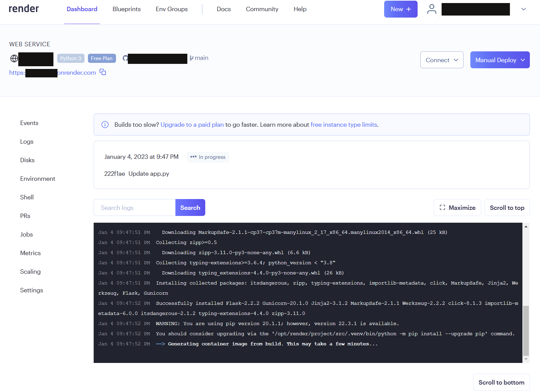Click the Search logs input field
The height and width of the screenshot is (392, 540).
pyautogui.click(x=135, y=207)
